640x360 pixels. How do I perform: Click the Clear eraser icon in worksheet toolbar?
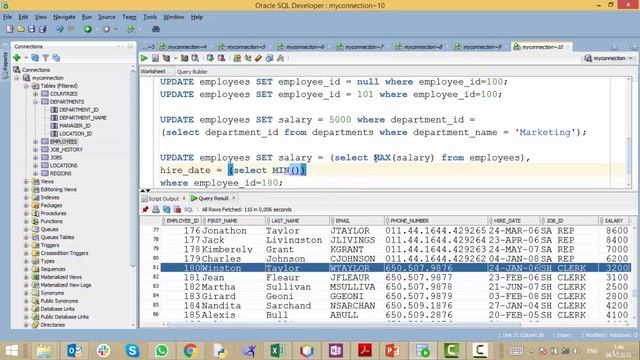pyautogui.click(x=258, y=58)
